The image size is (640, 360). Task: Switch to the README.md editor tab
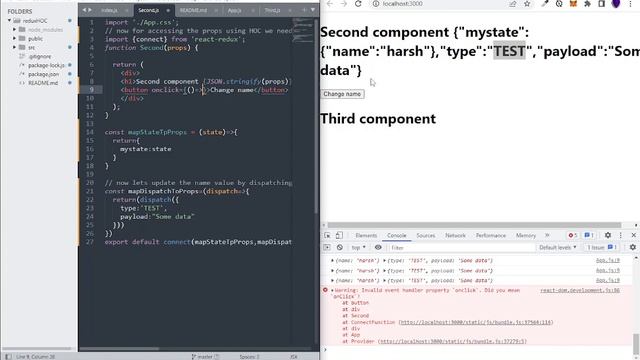point(194,10)
